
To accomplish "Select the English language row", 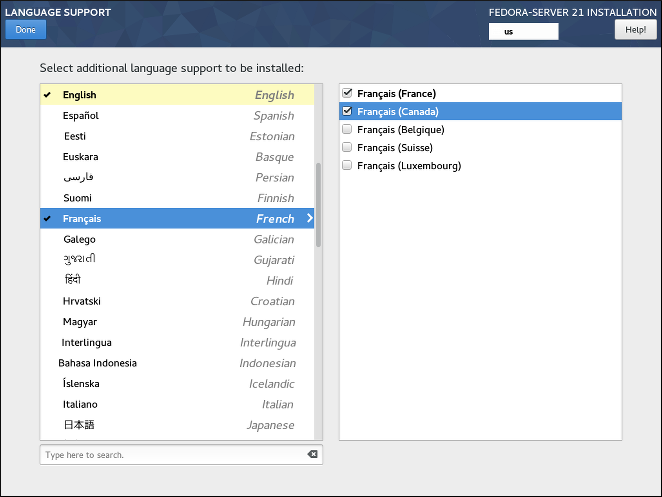I will coord(177,95).
